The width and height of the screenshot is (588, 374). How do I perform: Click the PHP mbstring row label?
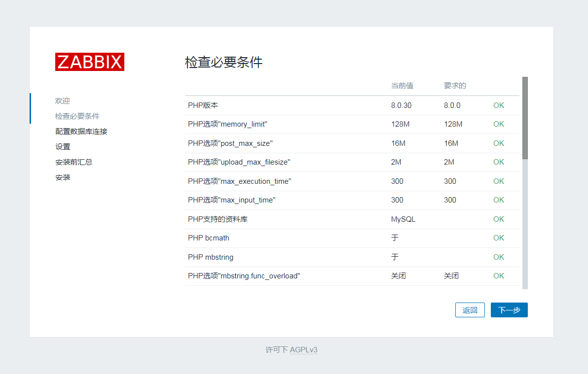pyautogui.click(x=211, y=257)
